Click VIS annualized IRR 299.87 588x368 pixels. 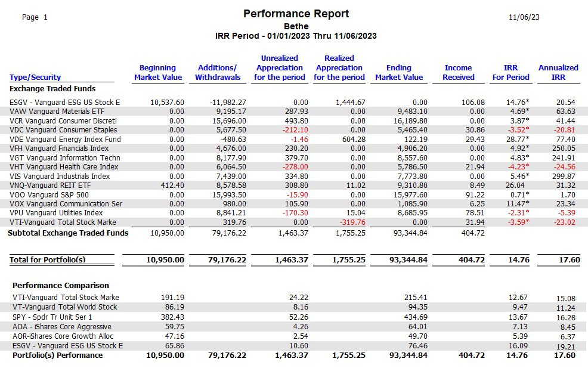coord(564,176)
